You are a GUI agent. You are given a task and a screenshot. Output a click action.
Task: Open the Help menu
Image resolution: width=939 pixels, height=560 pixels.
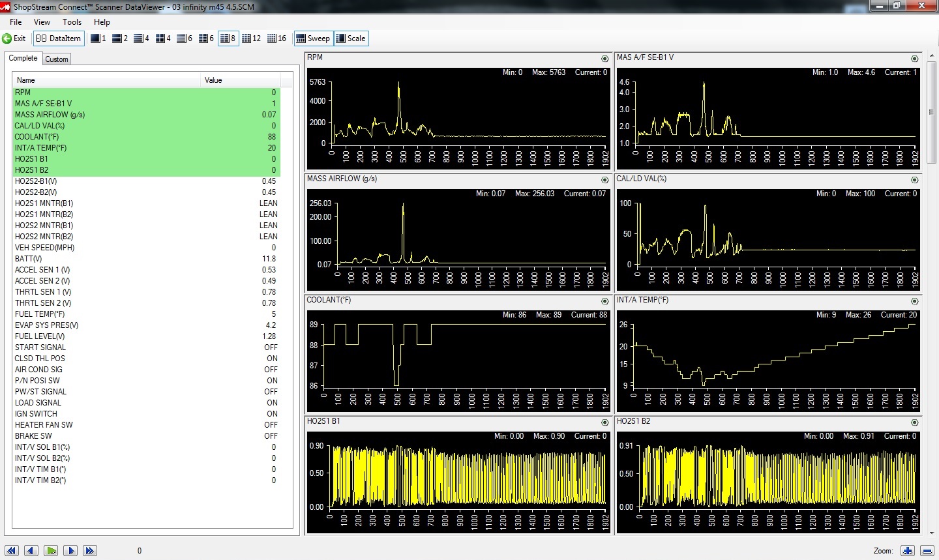tap(102, 22)
